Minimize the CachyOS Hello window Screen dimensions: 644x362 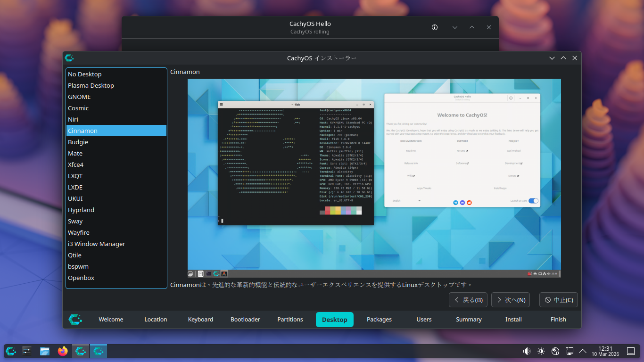pos(455,27)
